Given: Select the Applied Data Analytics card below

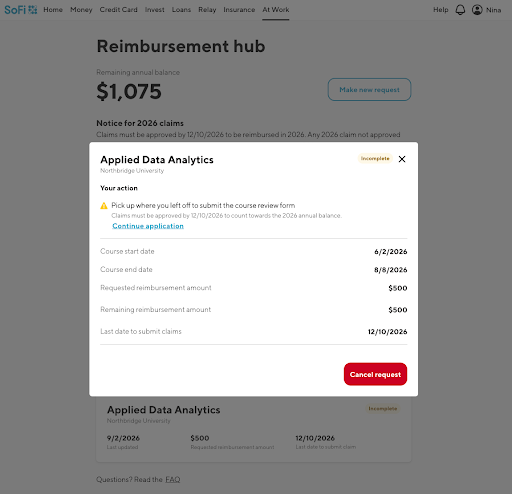Looking at the screenshot, I should pyautogui.click(x=254, y=429).
